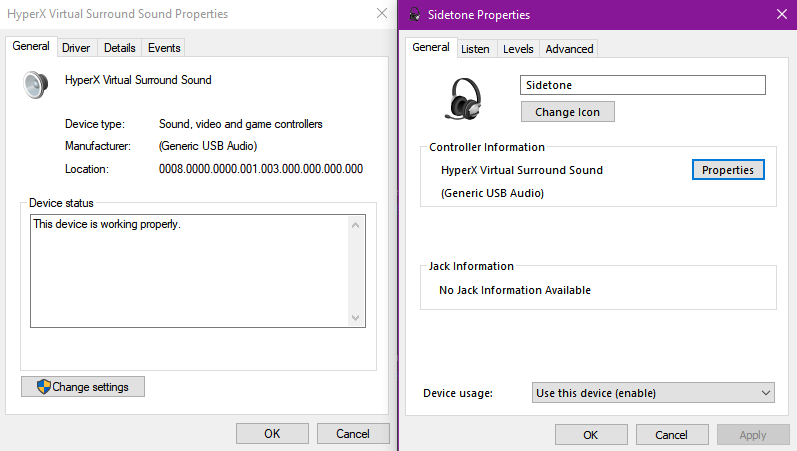Click the device status scrollbar down arrow
The height and width of the screenshot is (451, 797).
357,317
